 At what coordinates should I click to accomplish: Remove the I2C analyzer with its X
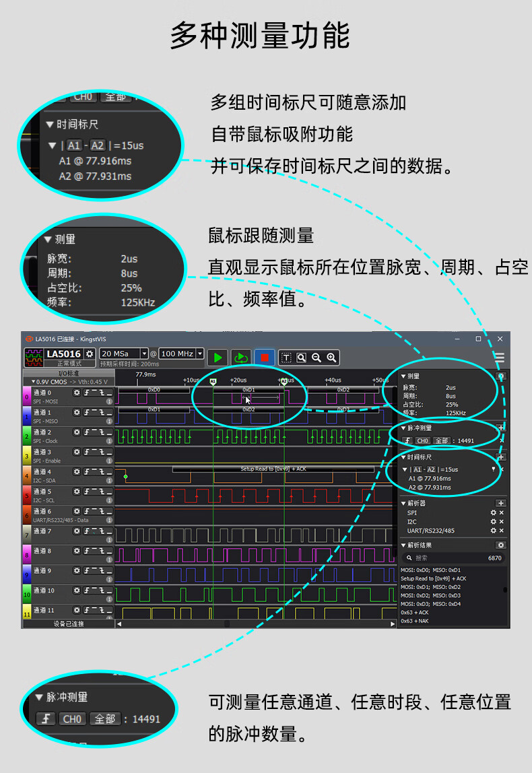[501, 522]
